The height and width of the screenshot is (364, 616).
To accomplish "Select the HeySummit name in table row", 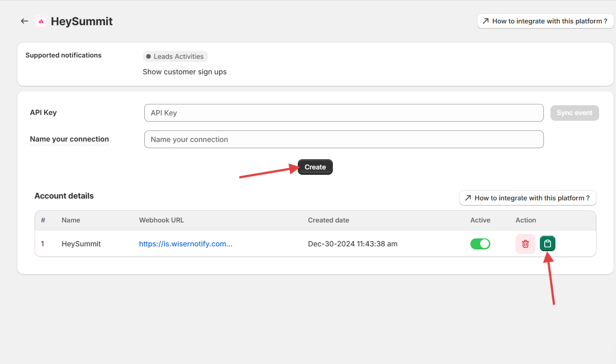I will (81, 244).
